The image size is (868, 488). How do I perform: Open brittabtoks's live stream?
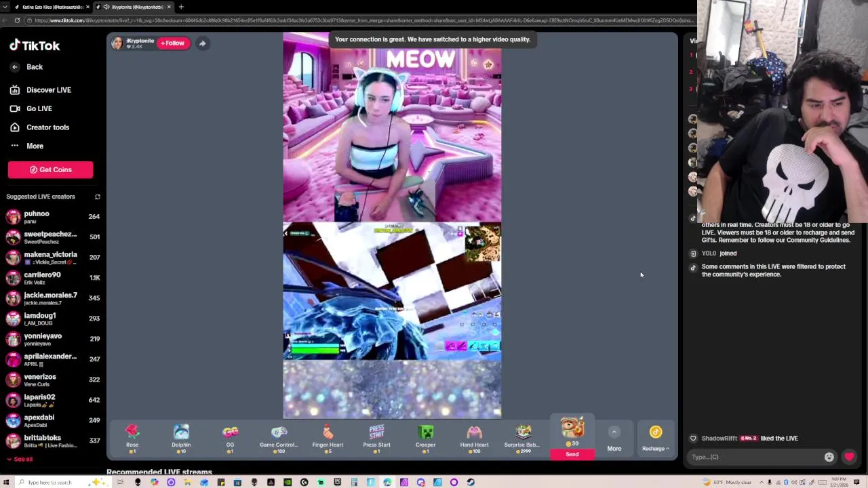(x=53, y=441)
